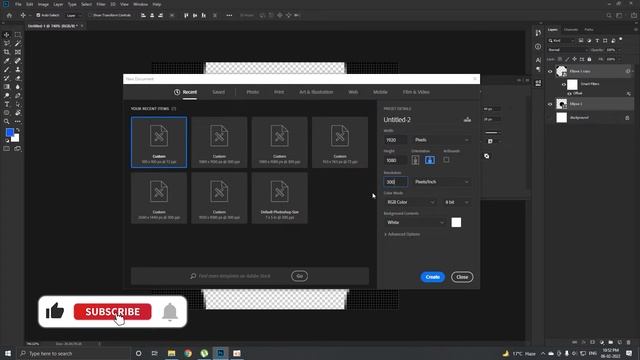640x360 pixels.
Task: Select the Zoom tool in the toolbox
Action: 7,121
